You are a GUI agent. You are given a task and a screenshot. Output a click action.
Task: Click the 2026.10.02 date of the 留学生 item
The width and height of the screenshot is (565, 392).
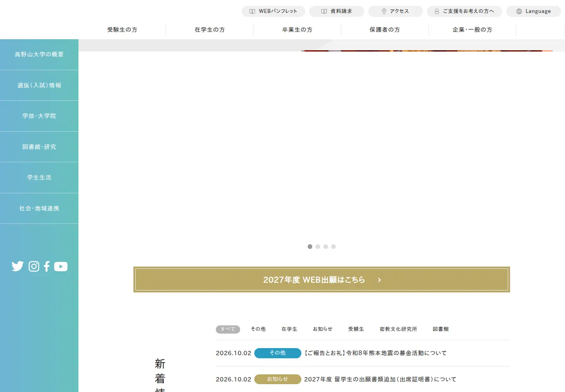point(233,379)
